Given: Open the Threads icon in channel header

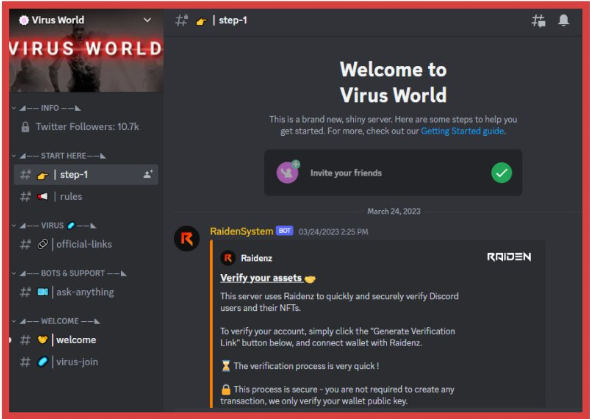Looking at the screenshot, I should pos(538,20).
